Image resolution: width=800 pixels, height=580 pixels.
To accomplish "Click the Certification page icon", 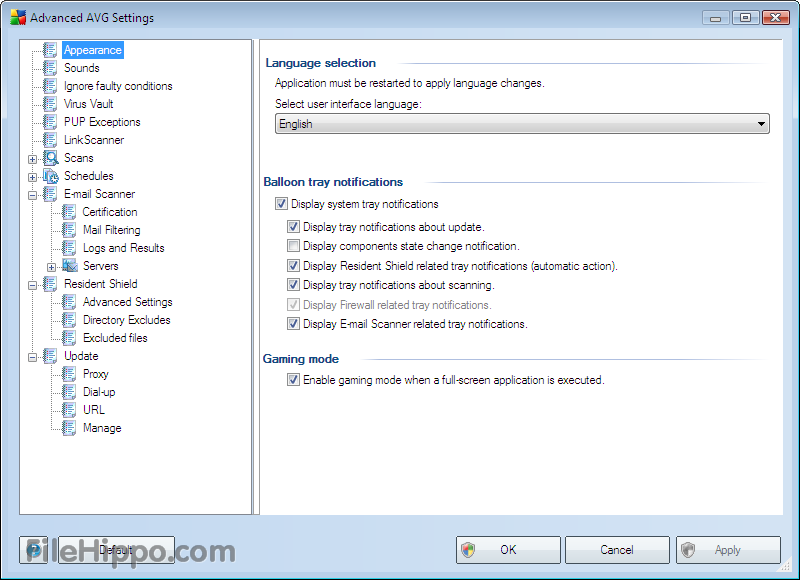I will coord(69,212).
